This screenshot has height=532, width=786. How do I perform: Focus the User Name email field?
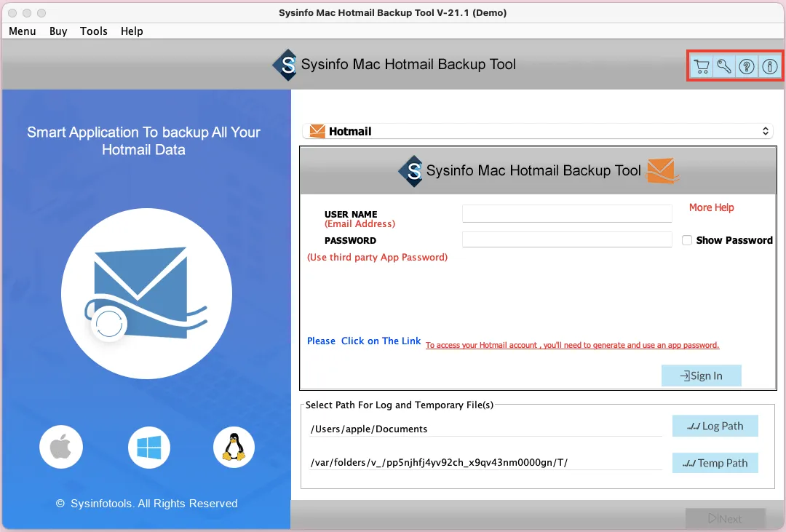[x=567, y=213]
